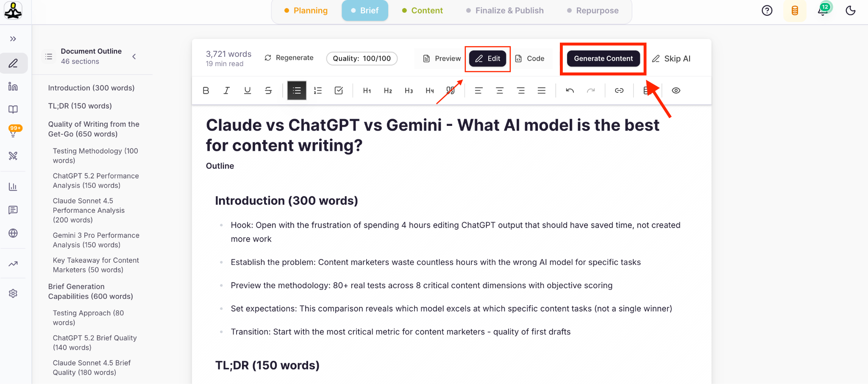Screen dimensions: 868x384
Task: Insert a blockquote
Action: [451, 90]
